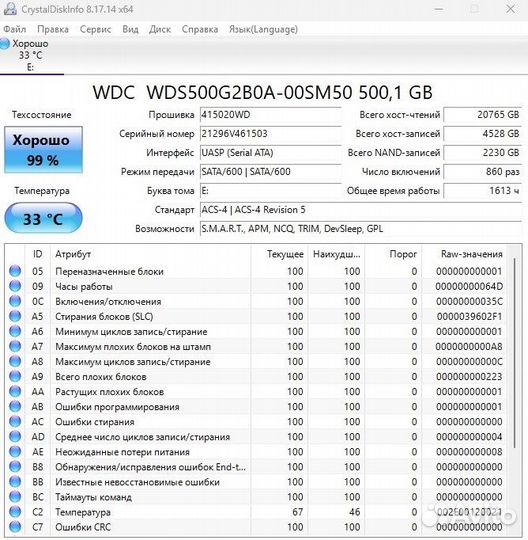Close the CrystalDiskInfo window

tap(510, 9)
